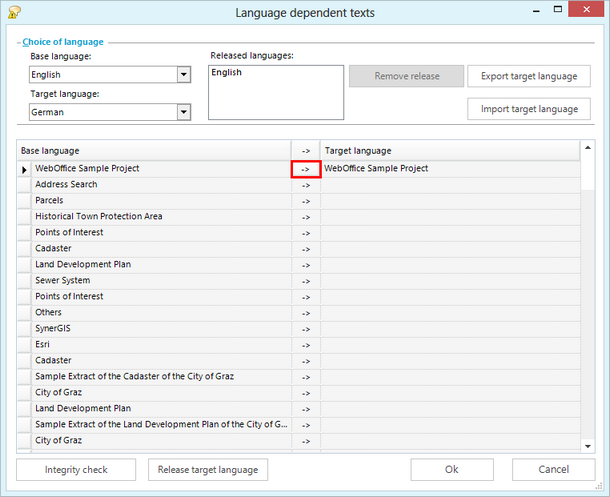Image resolution: width=610 pixels, height=497 pixels.
Task: Click copy arrow for Others row
Action: pos(306,313)
